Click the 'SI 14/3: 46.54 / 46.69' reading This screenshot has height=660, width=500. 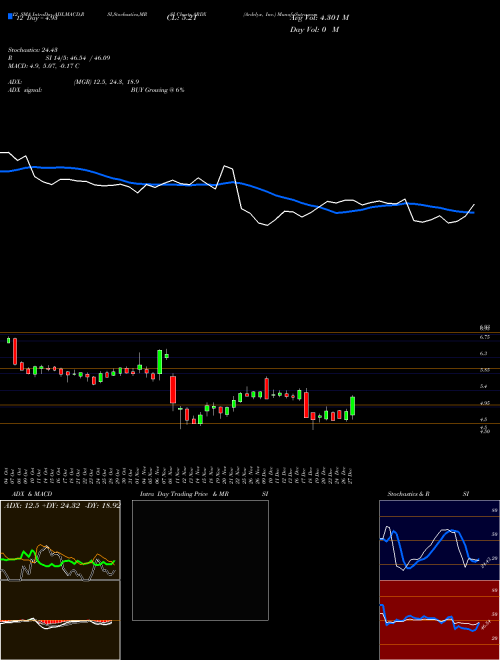tap(77, 58)
